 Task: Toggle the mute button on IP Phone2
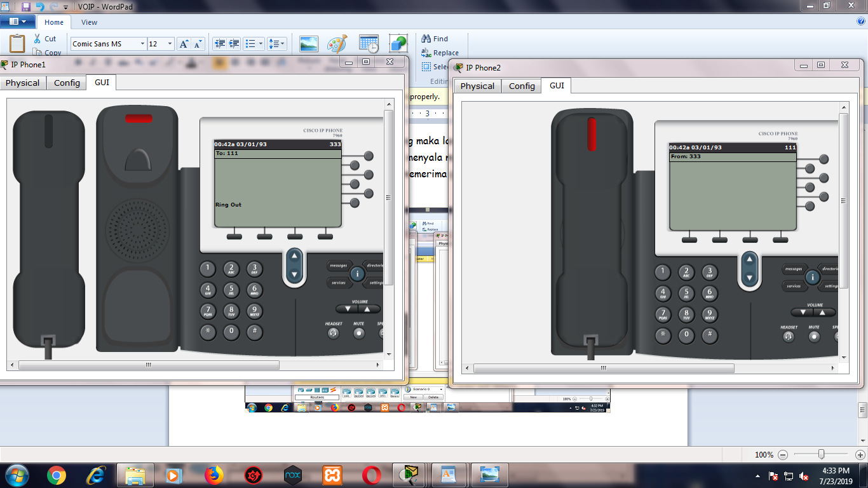point(814,337)
